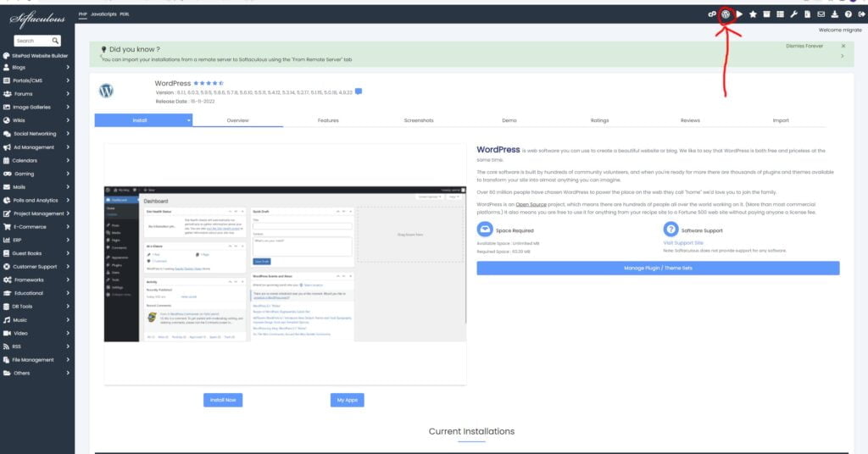This screenshot has width=868, height=454.
Task: Select the PHP scripts menu
Action: (x=82, y=14)
